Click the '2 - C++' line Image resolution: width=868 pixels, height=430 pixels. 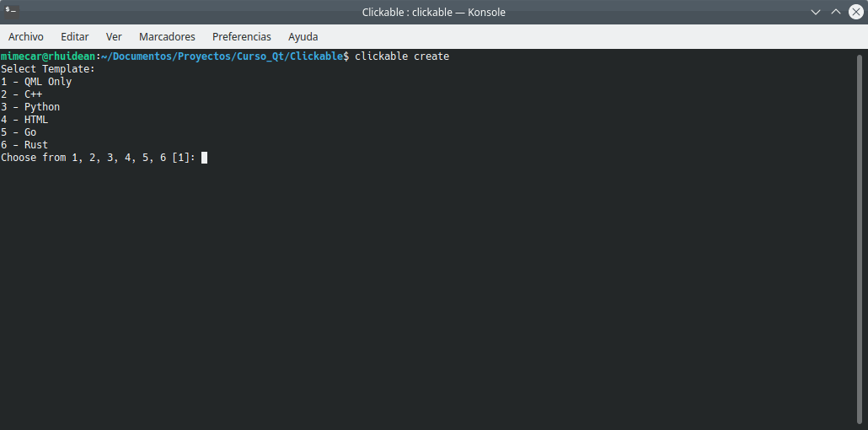click(x=22, y=94)
